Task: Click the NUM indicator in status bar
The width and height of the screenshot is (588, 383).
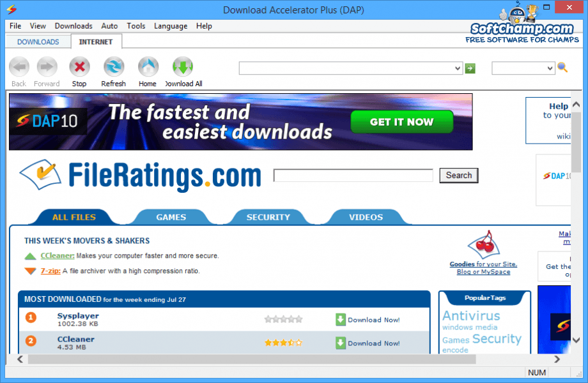Action: coord(537,373)
